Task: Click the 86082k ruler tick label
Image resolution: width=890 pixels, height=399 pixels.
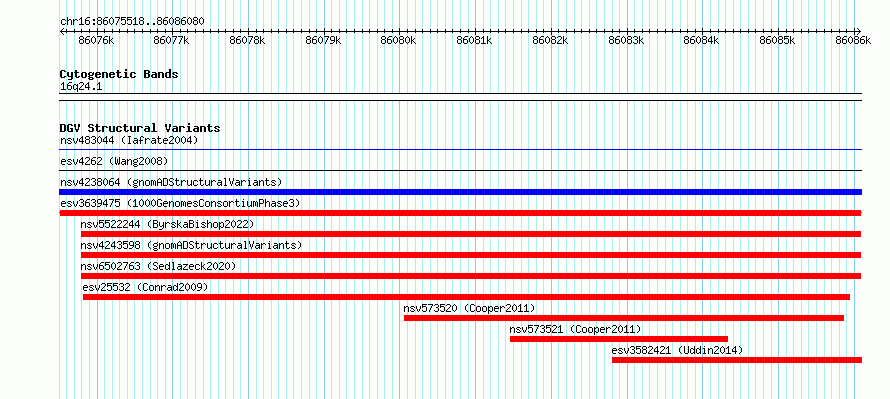Action: (x=551, y=40)
